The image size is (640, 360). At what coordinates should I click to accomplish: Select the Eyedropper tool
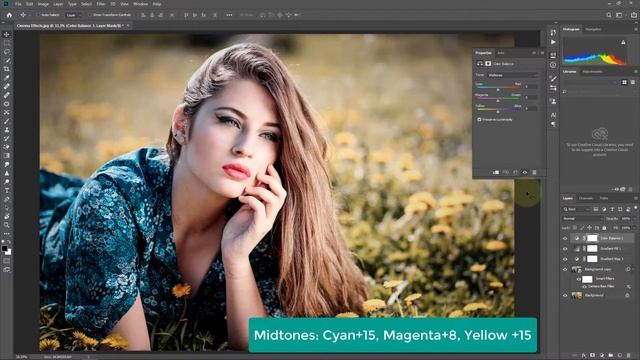(x=7, y=78)
